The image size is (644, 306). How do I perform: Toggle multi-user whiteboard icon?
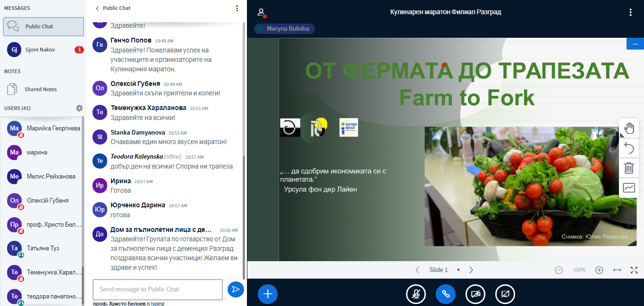click(x=629, y=187)
